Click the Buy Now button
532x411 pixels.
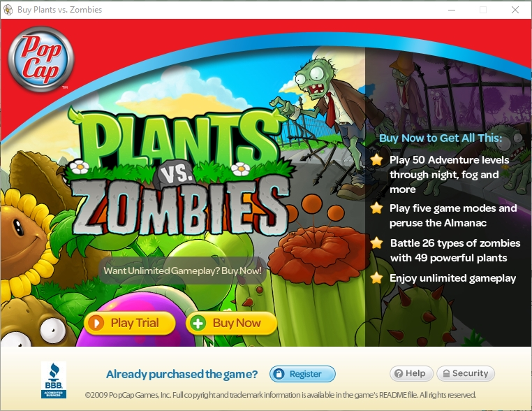pos(231,323)
